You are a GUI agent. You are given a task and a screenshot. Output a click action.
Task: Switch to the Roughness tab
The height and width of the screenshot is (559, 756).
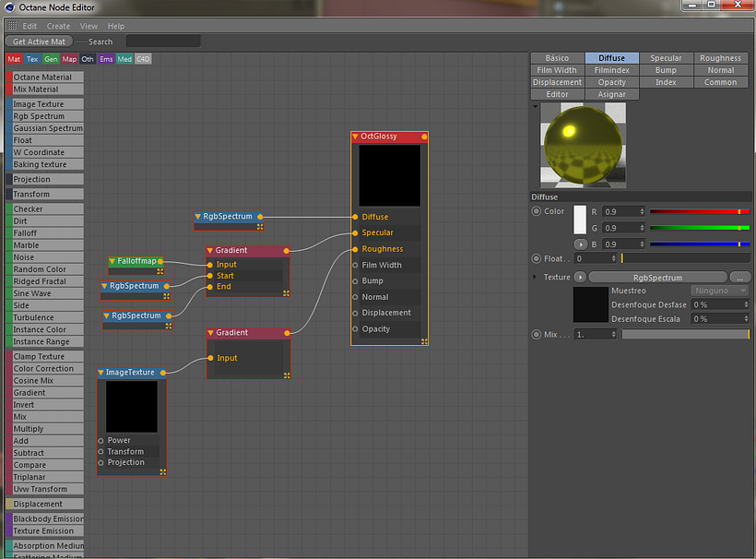[x=720, y=58]
